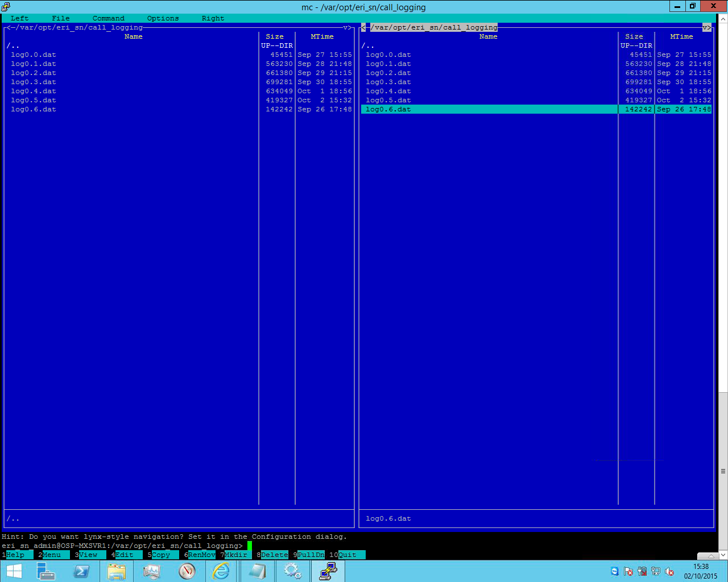Open the Options menu in mc

click(x=163, y=18)
